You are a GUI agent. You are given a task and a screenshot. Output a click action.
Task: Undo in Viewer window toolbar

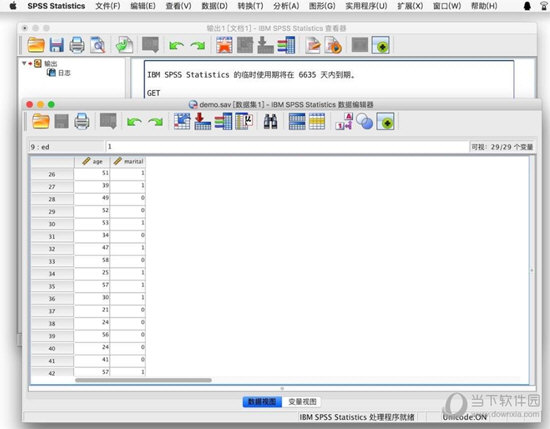coord(176,45)
